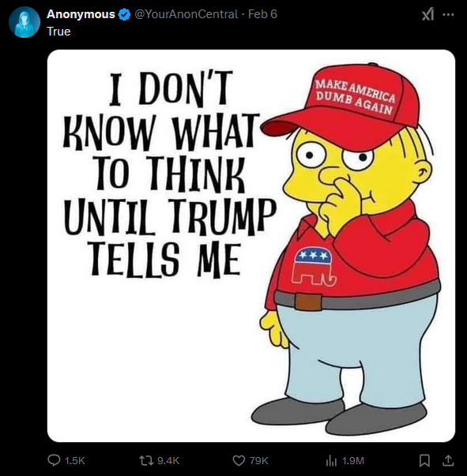Image resolution: width=467 pixels, height=476 pixels.
Task: Click the 1.9M views count
Action: click(353, 461)
